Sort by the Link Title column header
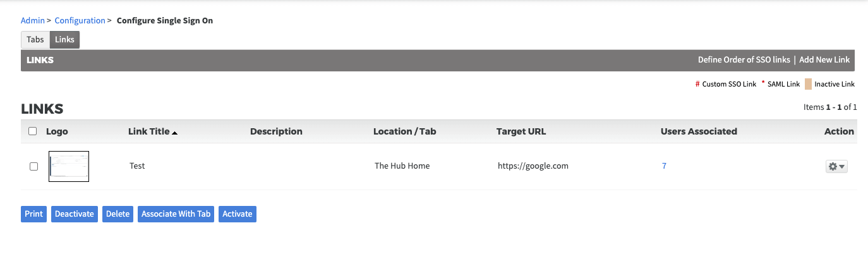Viewport: 868px width, 259px height. coord(149,131)
